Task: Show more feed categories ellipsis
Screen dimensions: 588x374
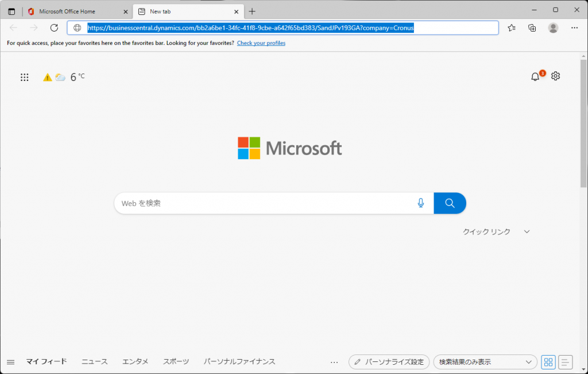Action: (334, 363)
